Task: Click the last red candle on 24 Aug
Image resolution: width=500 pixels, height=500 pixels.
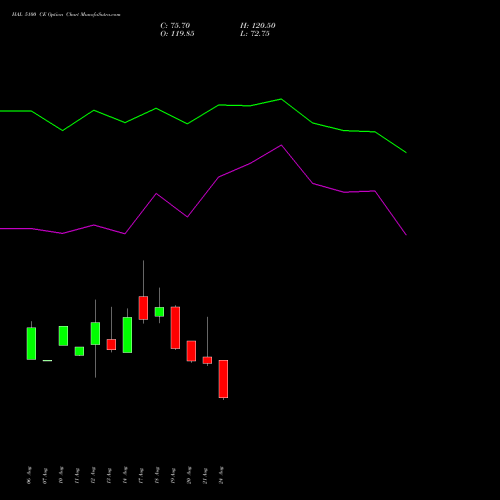Action: [223, 379]
